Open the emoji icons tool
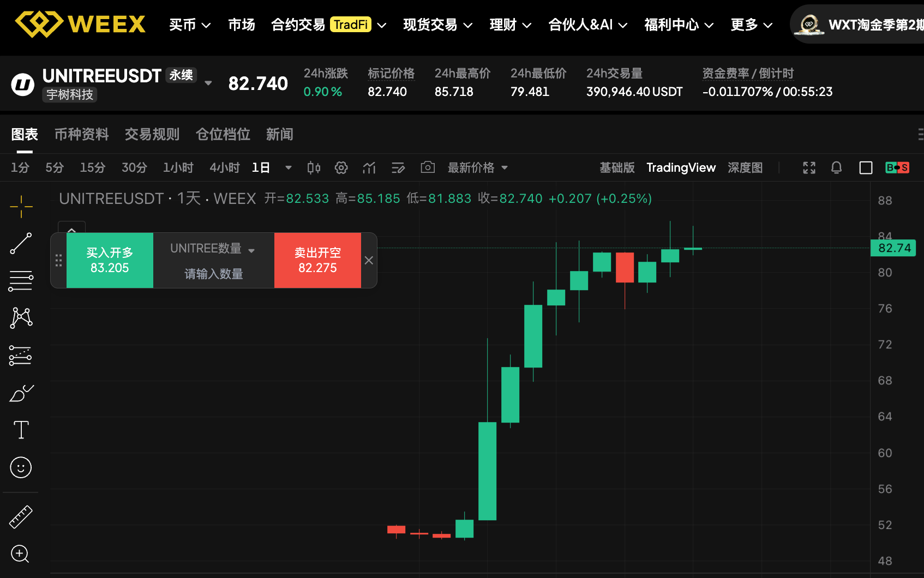Viewport: 924px width, 578px height. 21,467
